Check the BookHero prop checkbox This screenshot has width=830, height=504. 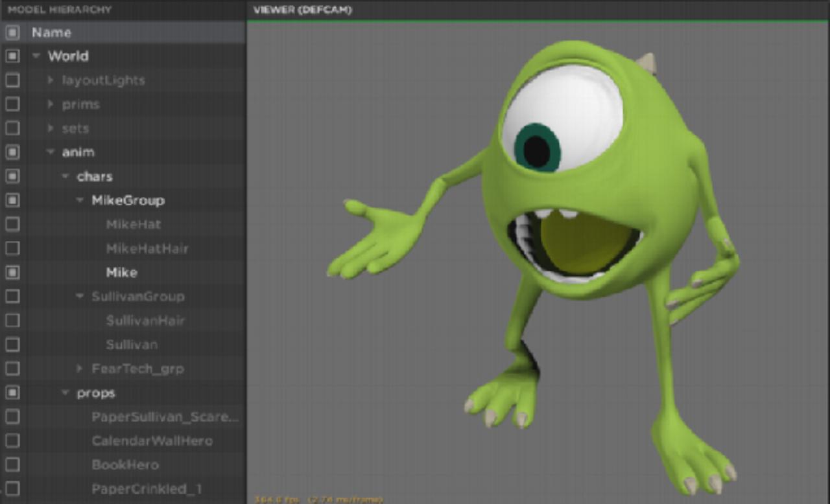[12, 464]
